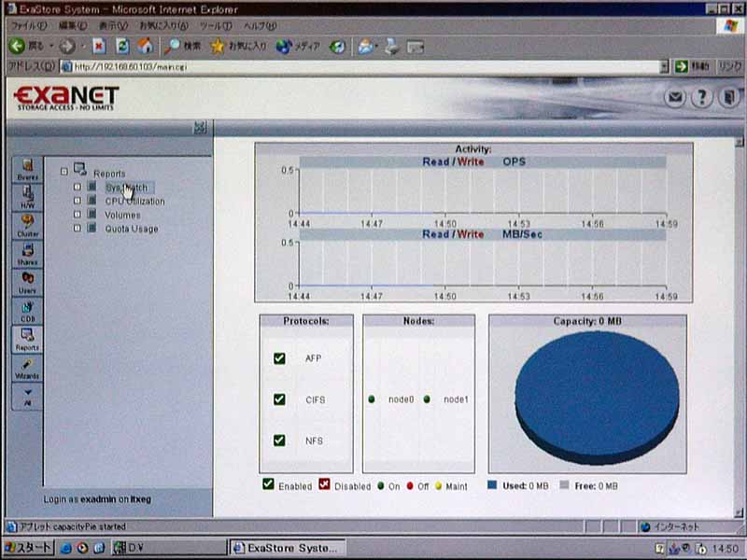
Task: Open the browser's Help menu
Action: click(x=260, y=25)
